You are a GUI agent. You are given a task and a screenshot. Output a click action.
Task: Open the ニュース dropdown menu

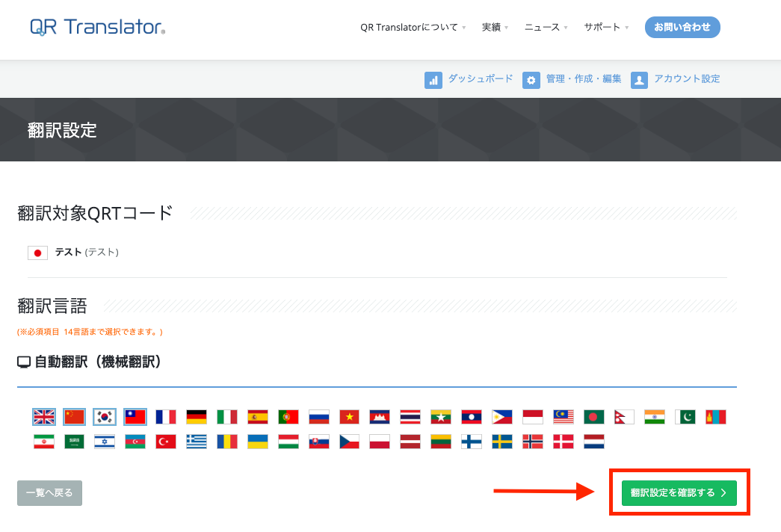point(546,28)
